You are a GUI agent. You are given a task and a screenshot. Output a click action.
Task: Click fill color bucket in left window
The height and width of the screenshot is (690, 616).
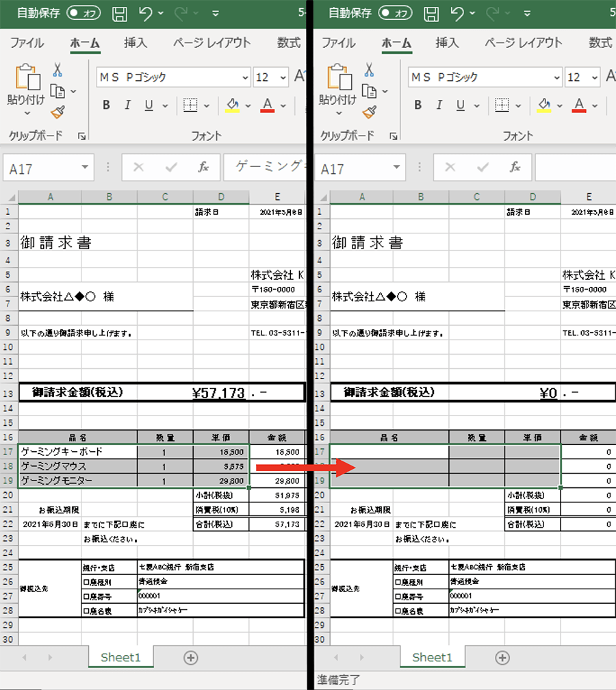(232, 105)
